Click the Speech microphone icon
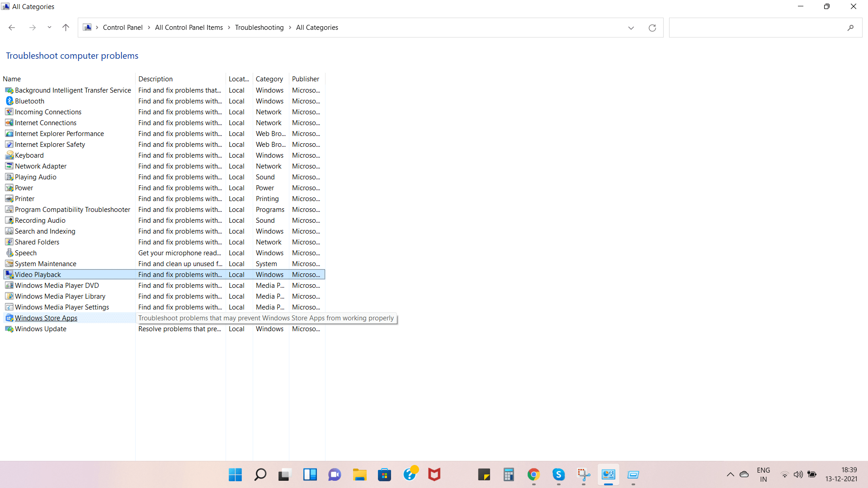The width and height of the screenshot is (868, 488). [x=9, y=253]
